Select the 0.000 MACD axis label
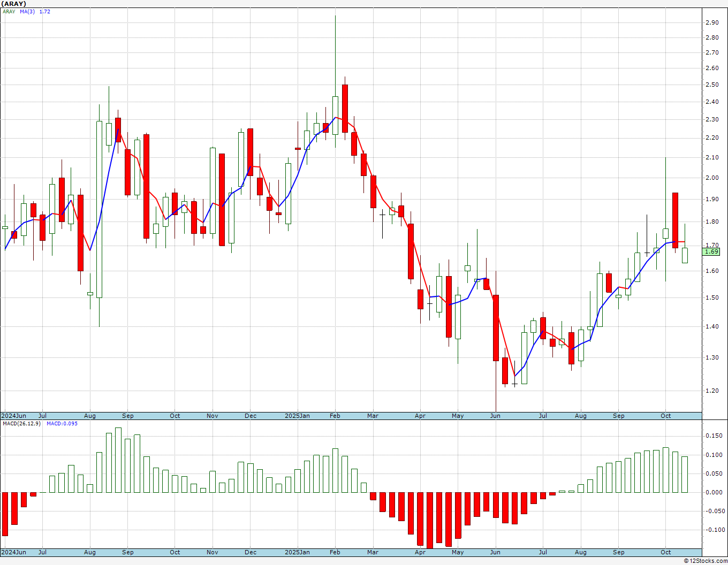Image resolution: width=728 pixels, height=565 pixels. (714, 492)
